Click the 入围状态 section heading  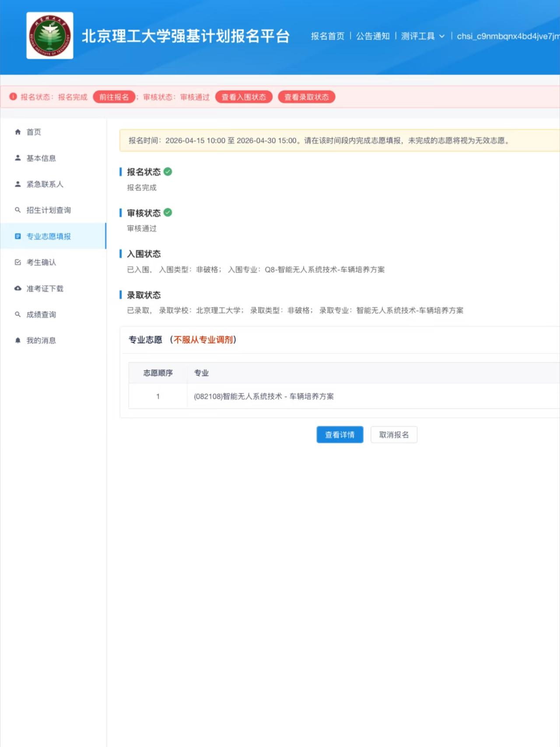pos(144,254)
